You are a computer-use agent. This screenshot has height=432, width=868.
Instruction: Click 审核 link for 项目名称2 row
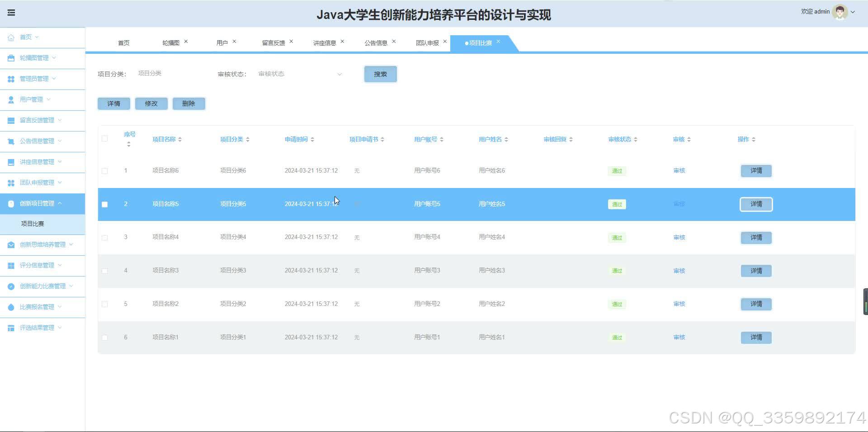[679, 304]
